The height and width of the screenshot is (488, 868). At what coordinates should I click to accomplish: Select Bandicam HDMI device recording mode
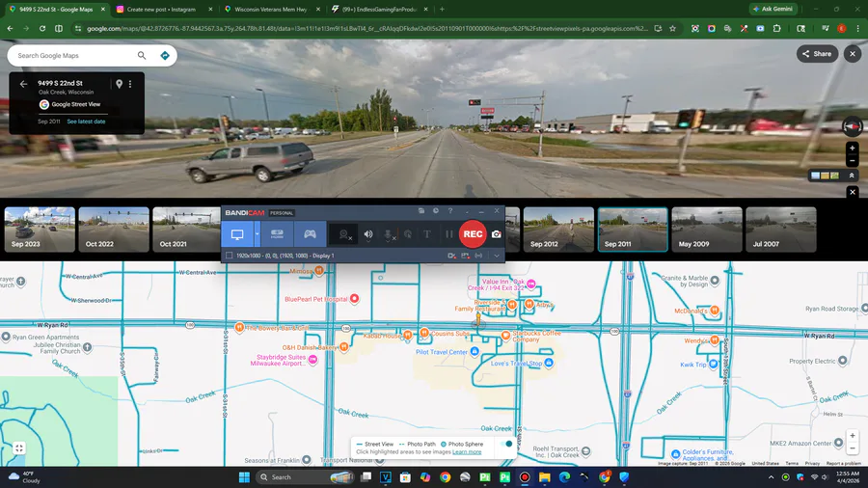click(x=277, y=234)
